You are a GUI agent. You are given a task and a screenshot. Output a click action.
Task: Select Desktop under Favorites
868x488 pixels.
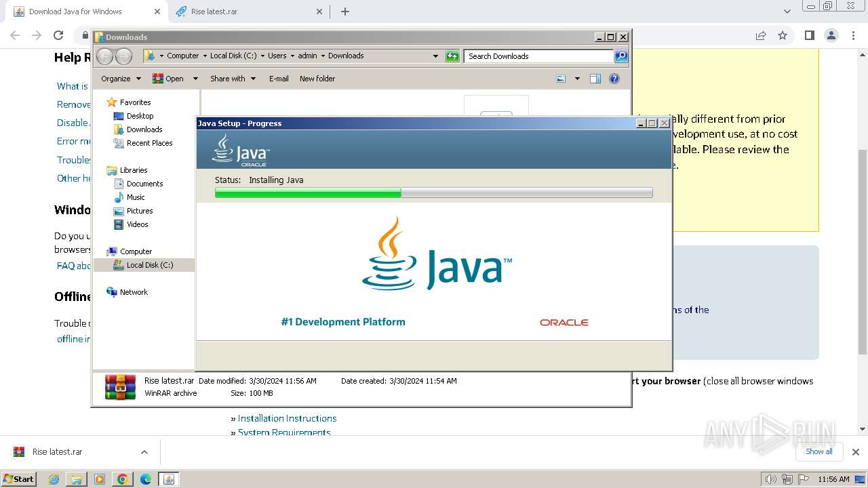tap(140, 116)
